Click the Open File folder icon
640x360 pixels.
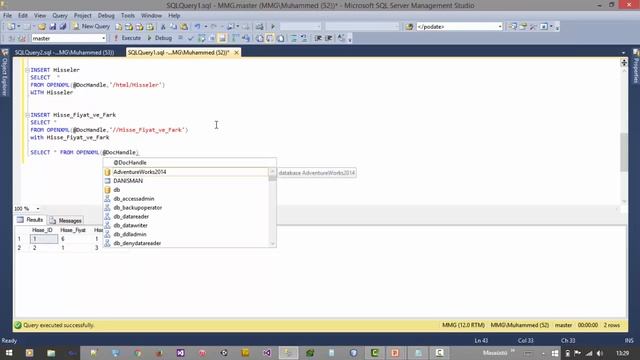point(42,27)
